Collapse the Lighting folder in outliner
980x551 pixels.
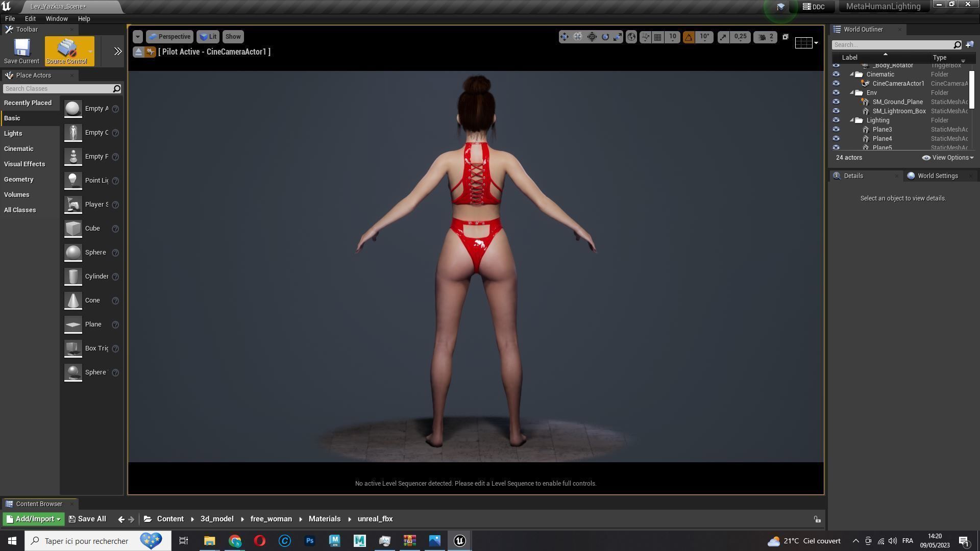click(851, 120)
